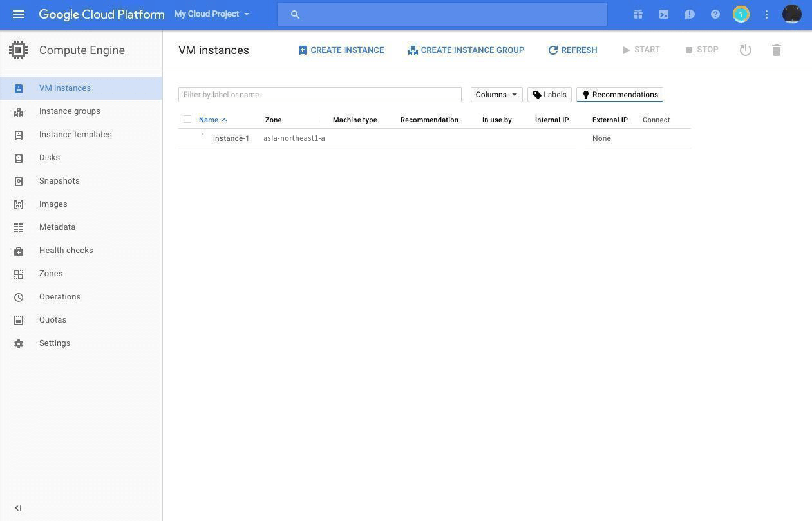Viewport: 812px width, 521px height.
Task: Open the gift free trial icon
Action: pos(638,14)
